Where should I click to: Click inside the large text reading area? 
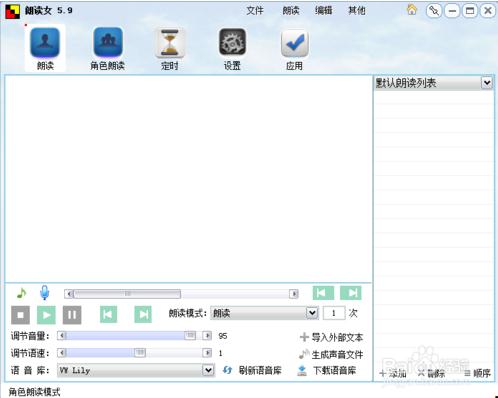coord(188,179)
